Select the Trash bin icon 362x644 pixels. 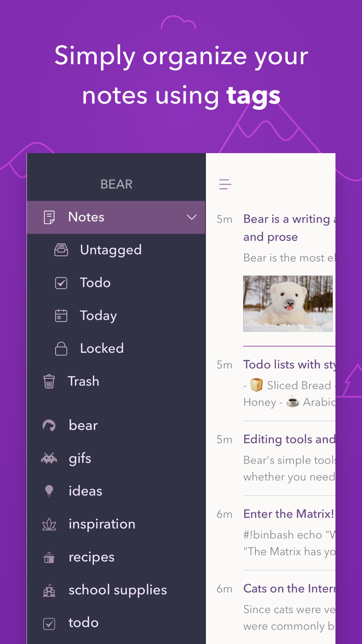(x=49, y=381)
